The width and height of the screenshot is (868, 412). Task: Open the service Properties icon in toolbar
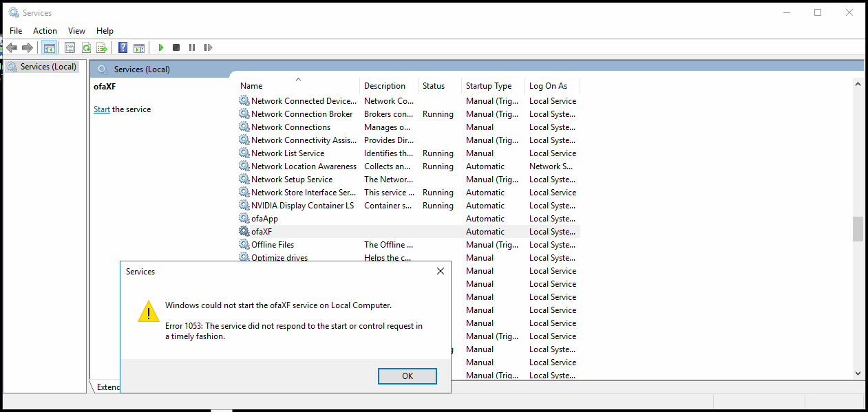coord(70,47)
